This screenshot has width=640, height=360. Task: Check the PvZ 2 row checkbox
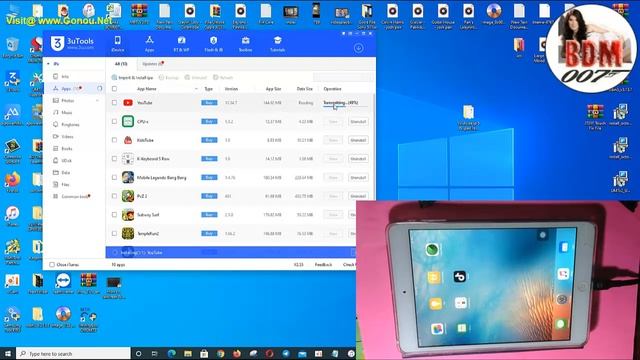[114, 196]
